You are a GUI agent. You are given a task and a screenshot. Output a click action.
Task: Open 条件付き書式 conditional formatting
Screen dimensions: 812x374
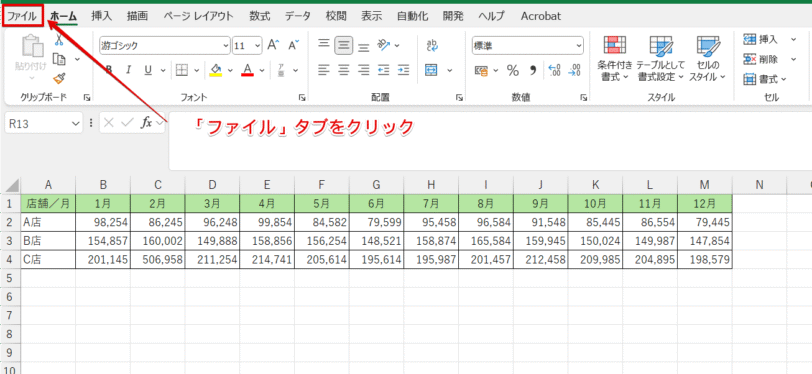pos(615,59)
